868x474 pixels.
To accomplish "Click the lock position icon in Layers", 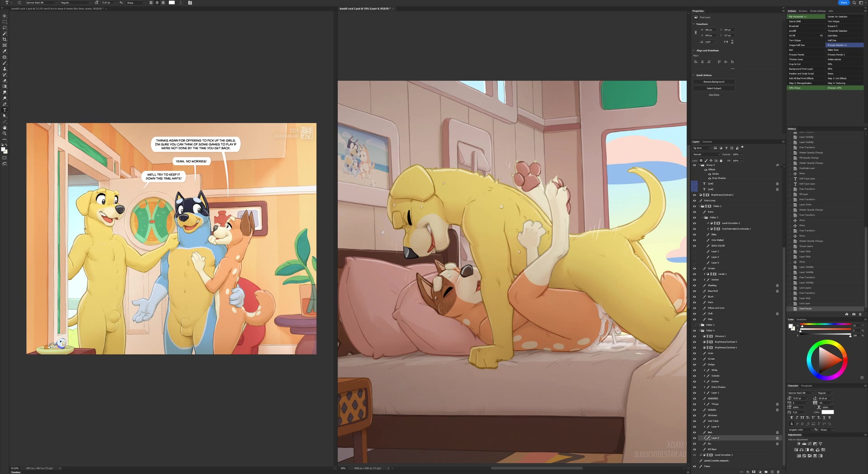I will (x=711, y=161).
